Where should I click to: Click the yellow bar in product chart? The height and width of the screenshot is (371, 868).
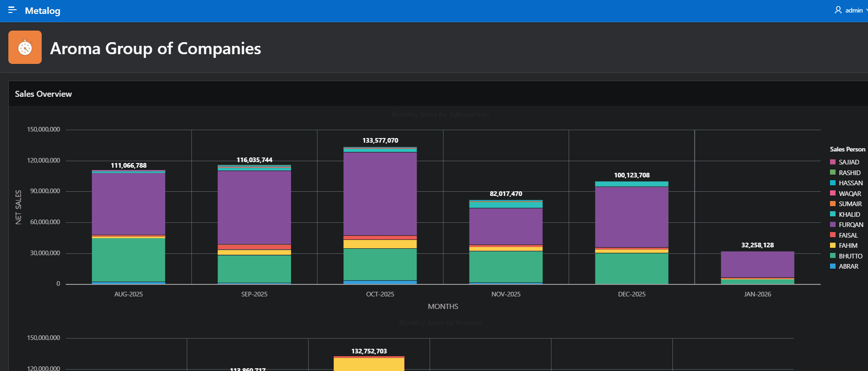369,365
